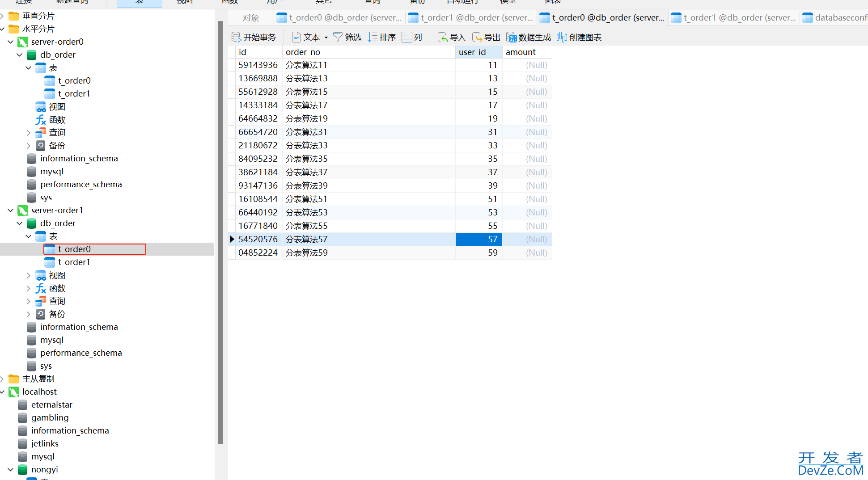Expand the 主从复制 folder
Image resolution: width=868 pixels, height=480 pixels.
coord(2,379)
